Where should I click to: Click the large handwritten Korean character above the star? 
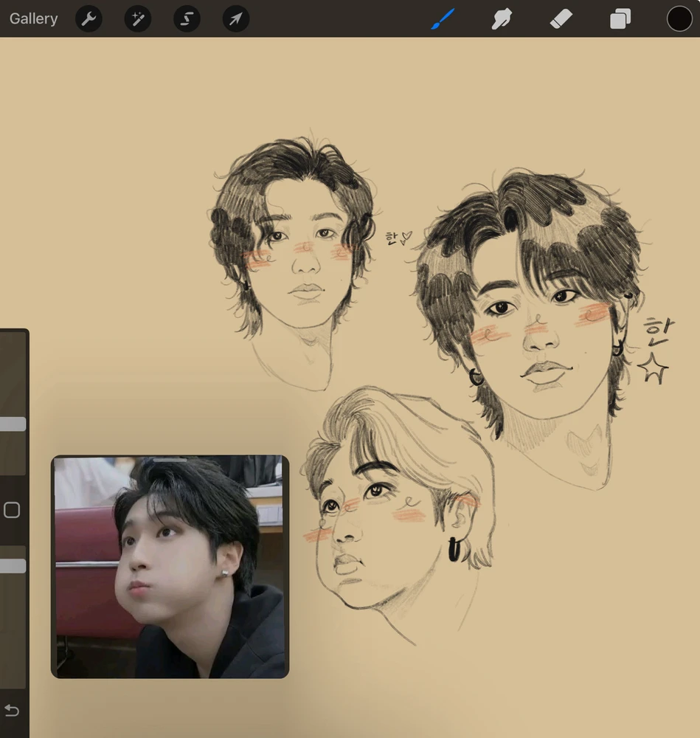654,333
